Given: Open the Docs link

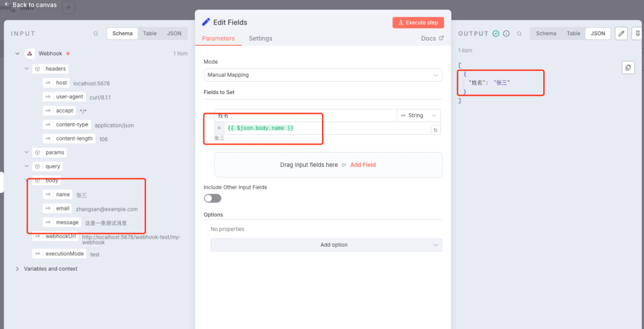Looking at the screenshot, I should (x=432, y=38).
